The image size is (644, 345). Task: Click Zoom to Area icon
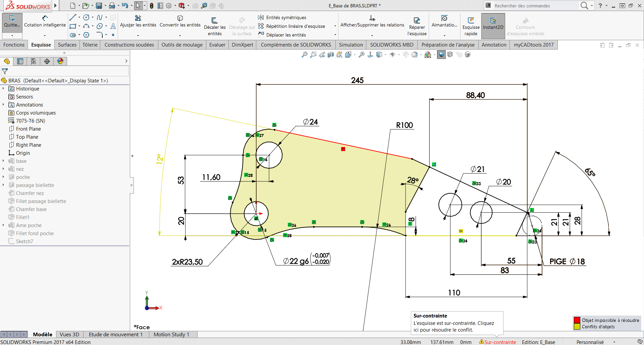tap(313, 55)
